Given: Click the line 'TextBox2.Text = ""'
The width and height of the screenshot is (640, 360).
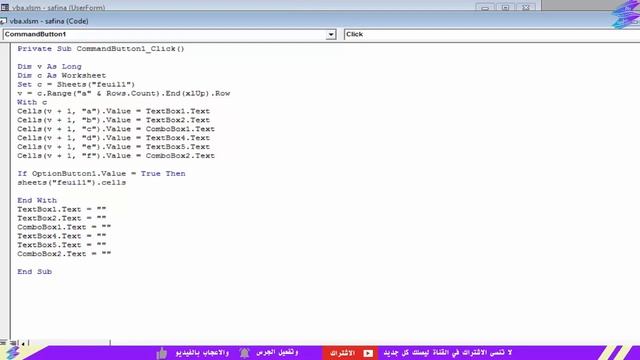Looking at the screenshot, I should 62,218.
